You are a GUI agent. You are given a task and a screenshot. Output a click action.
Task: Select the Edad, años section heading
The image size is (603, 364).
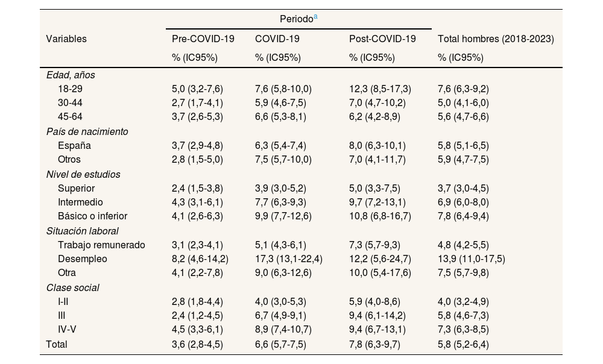click(71, 75)
